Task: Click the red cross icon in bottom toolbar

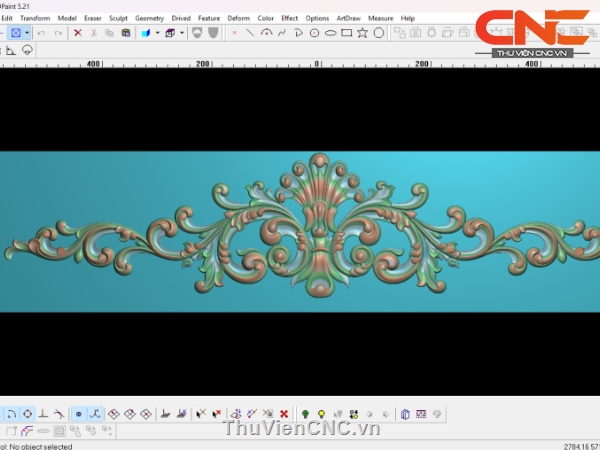Action: pos(284,413)
